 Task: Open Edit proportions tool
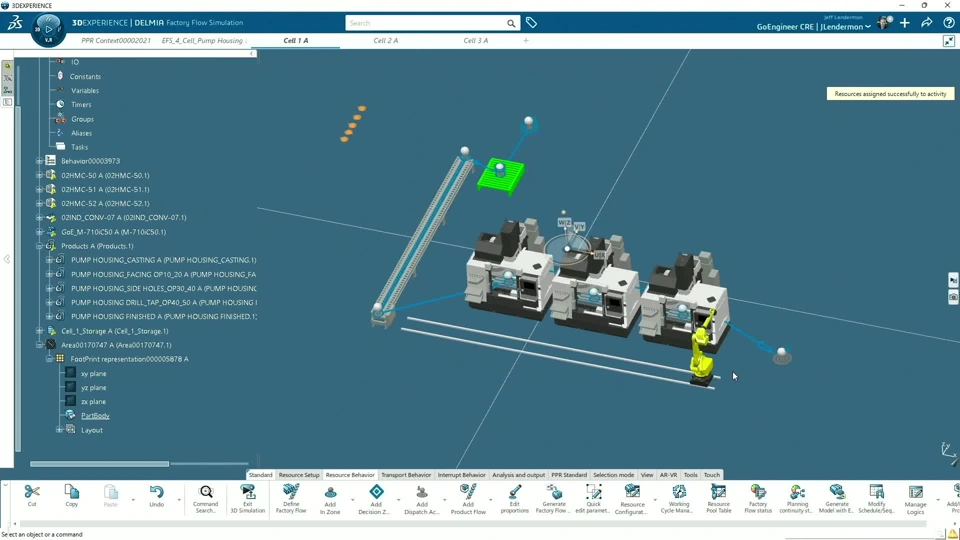(515, 499)
